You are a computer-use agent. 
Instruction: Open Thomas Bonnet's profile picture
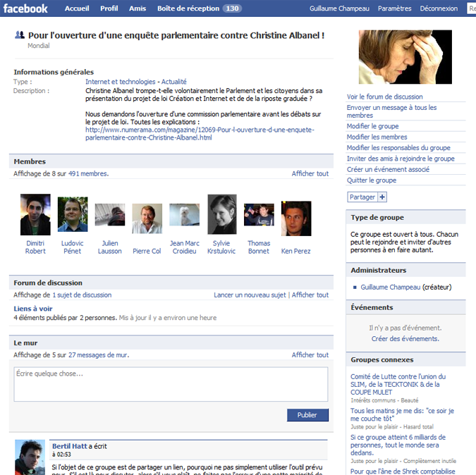point(259,215)
